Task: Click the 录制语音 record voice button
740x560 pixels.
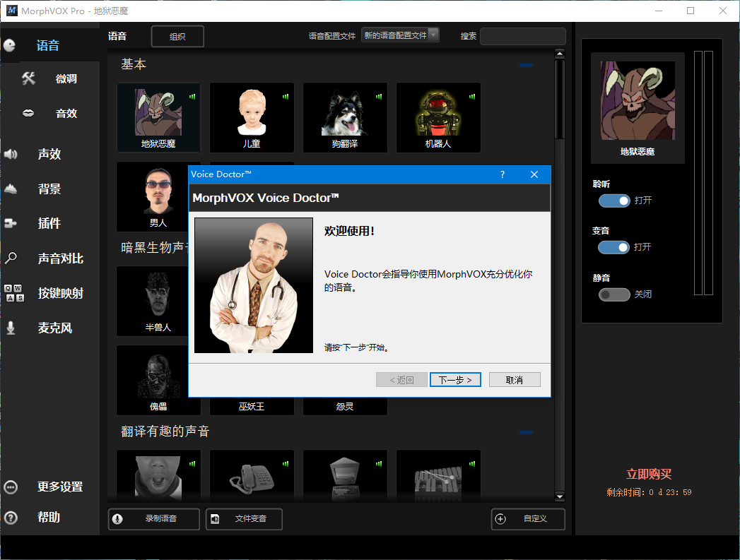Action: (154, 519)
